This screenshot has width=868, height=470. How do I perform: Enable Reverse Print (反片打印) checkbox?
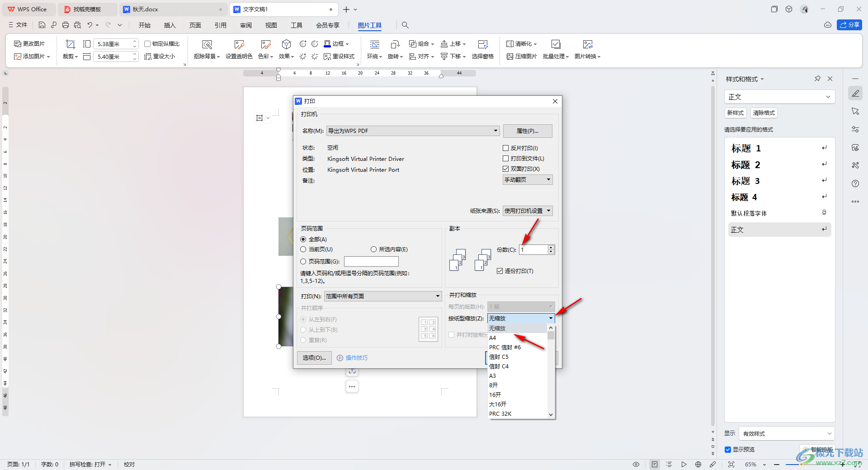coord(506,148)
